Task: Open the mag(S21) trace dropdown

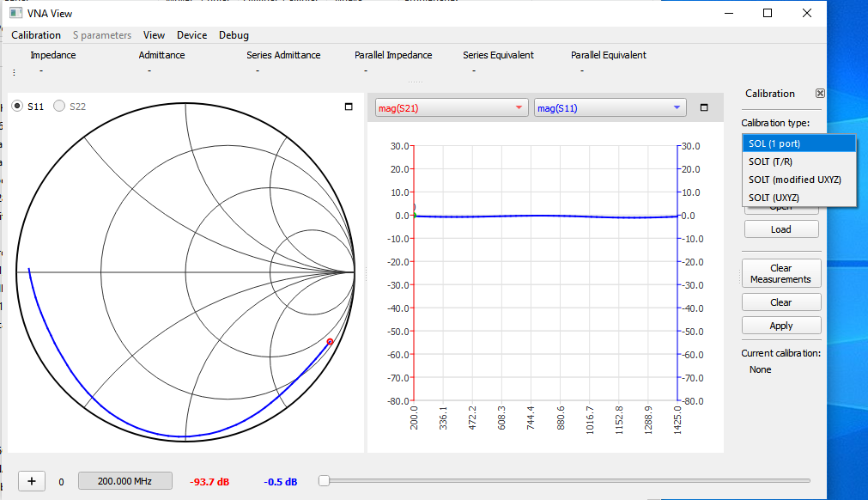Action: click(x=450, y=108)
